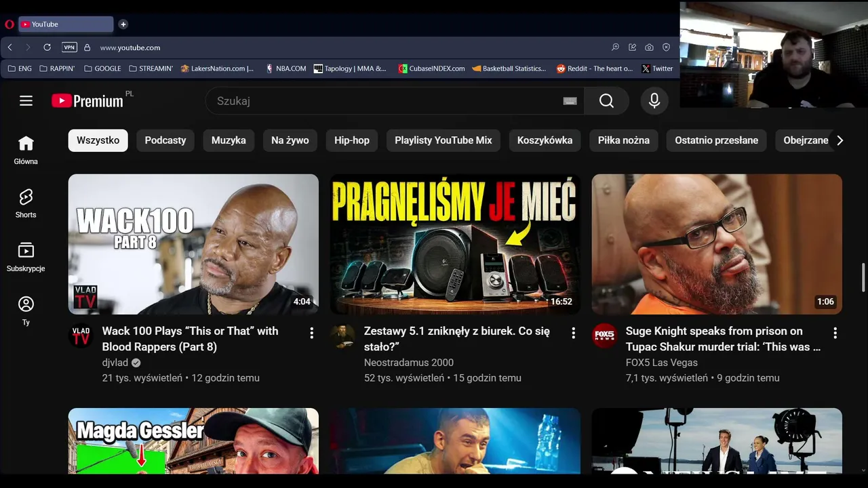
Task: Open the CubaseINDEX.com bookmark
Action: (x=431, y=68)
